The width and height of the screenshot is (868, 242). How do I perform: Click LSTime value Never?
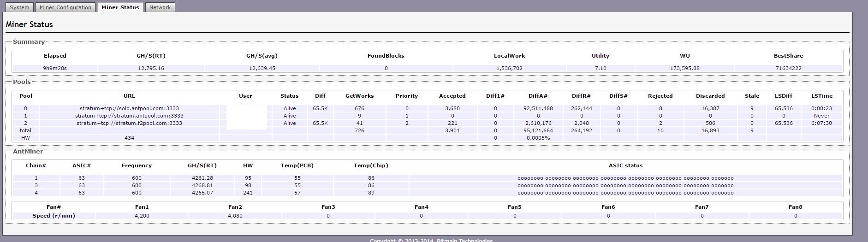(x=821, y=116)
